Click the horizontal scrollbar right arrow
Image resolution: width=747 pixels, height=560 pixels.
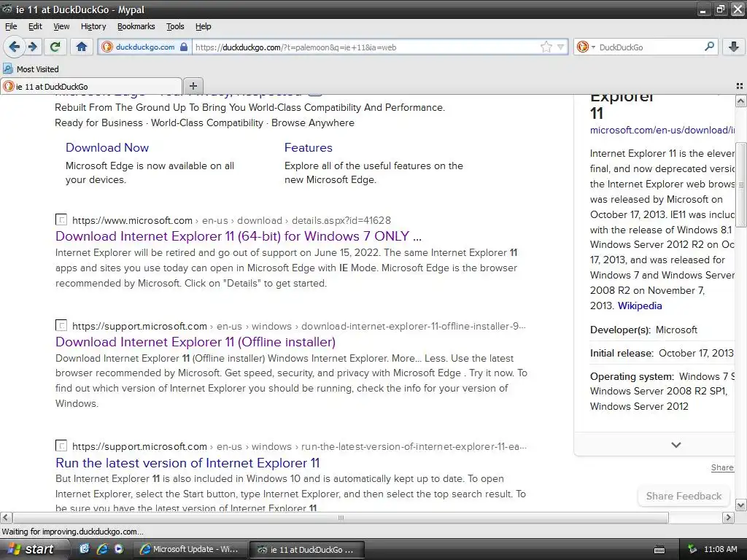coord(728,518)
